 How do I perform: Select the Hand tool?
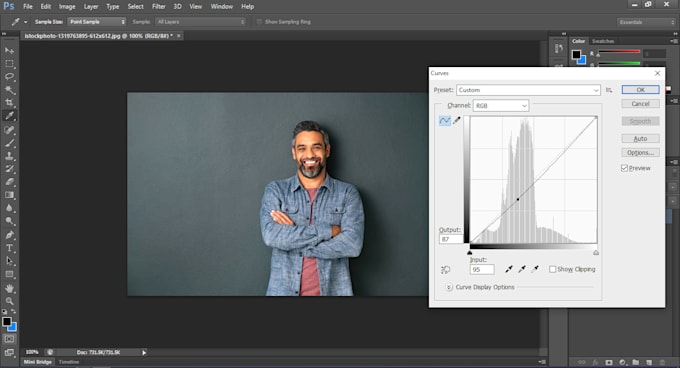click(9, 288)
